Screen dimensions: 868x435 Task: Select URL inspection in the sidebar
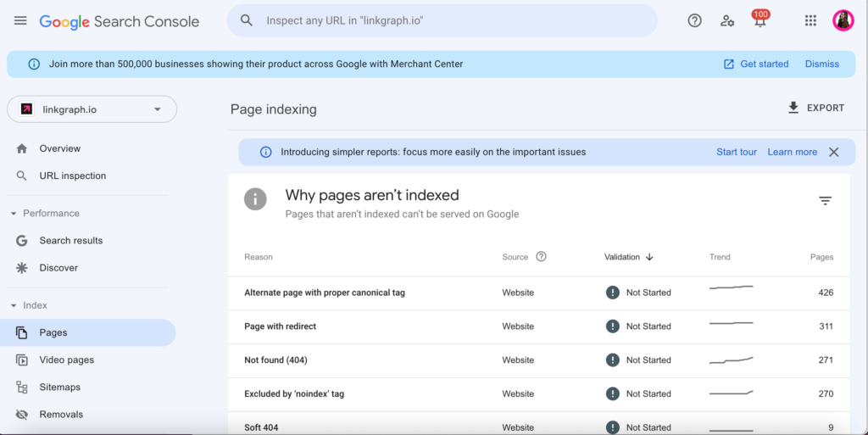[72, 176]
